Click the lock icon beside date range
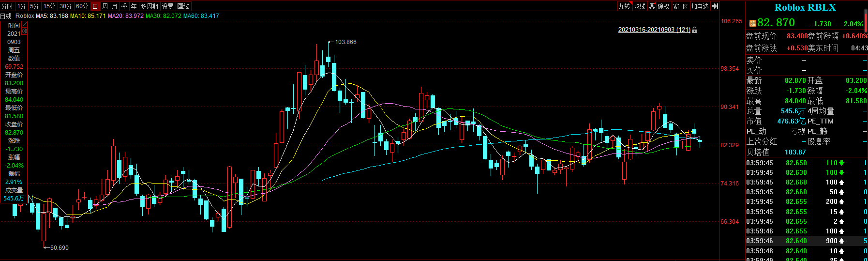This screenshot has width=868, height=261. [x=695, y=30]
